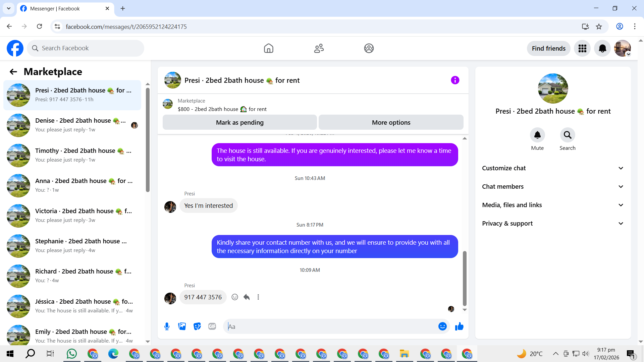
Task: Expand Chat members section
Action: pos(553,187)
